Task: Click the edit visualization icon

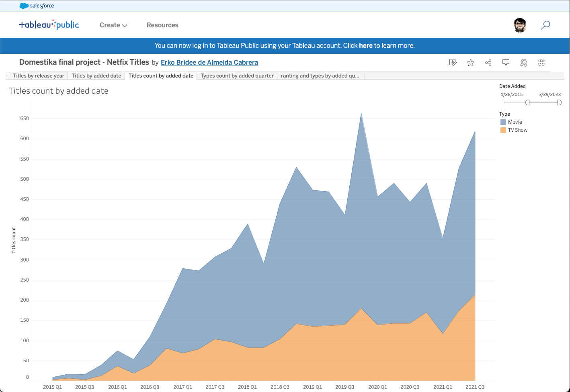Action: click(x=453, y=63)
